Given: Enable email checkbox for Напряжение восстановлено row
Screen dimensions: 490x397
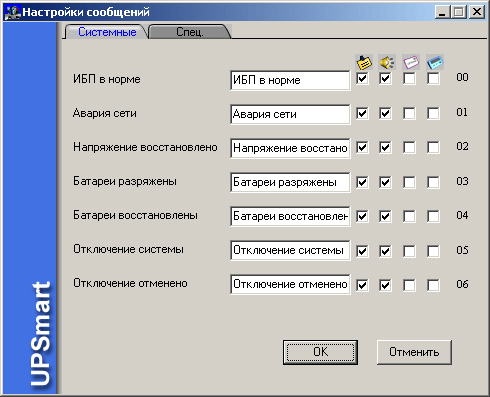Looking at the screenshot, I should point(409,147).
